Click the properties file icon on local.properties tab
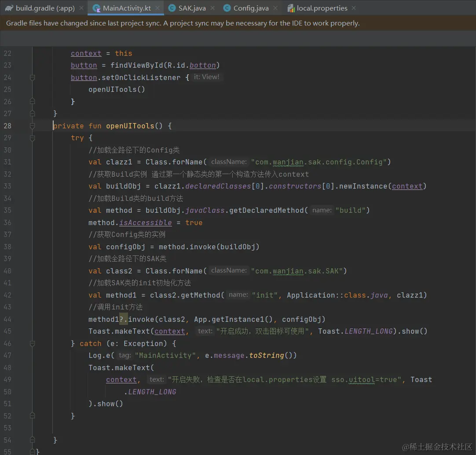This screenshot has width=476, height=455. coord(291,8)
